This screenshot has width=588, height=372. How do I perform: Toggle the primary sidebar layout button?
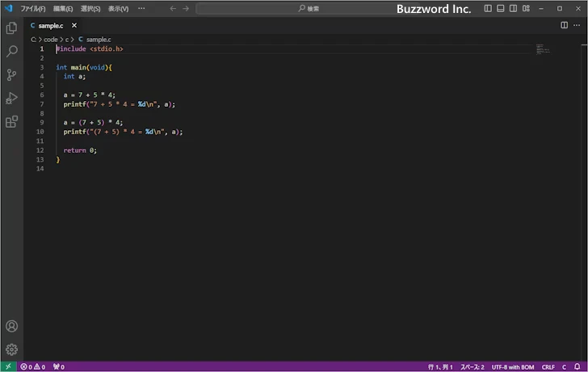click(488, 8)
